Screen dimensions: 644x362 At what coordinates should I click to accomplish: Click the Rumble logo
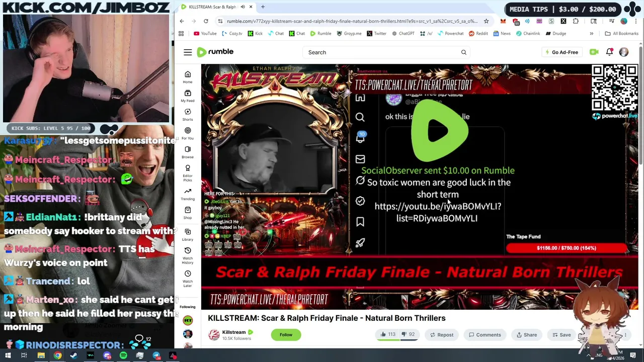(x=215, y=52)
